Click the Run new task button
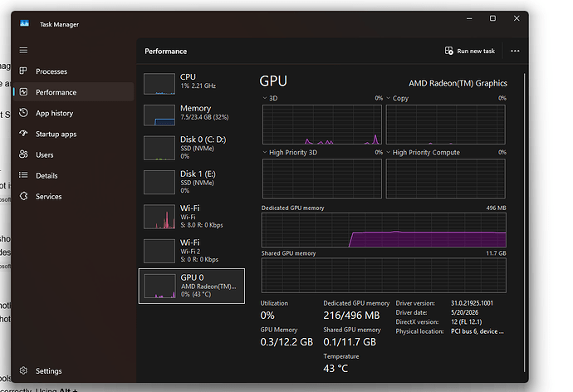 tap(470, 51)
